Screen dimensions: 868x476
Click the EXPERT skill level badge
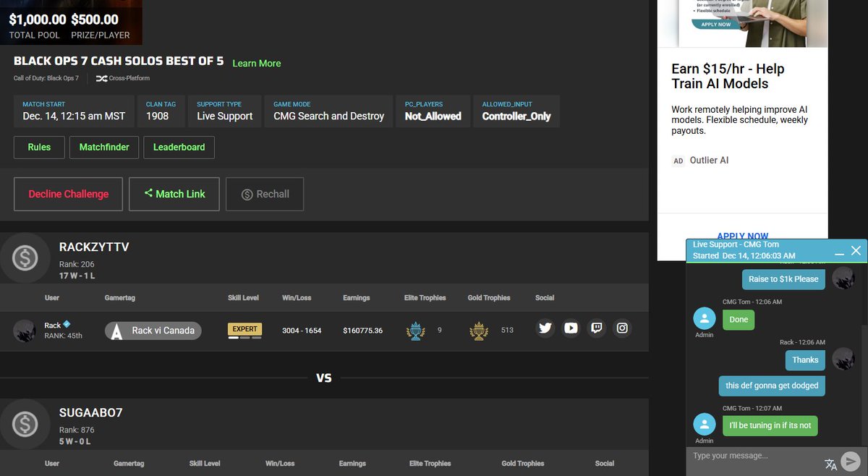(x=244, y=329)
